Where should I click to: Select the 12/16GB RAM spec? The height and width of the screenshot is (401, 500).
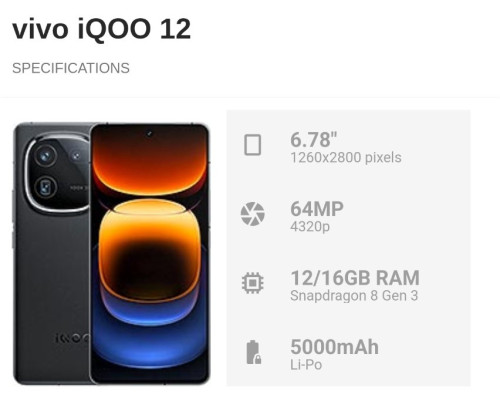[355, 278]
